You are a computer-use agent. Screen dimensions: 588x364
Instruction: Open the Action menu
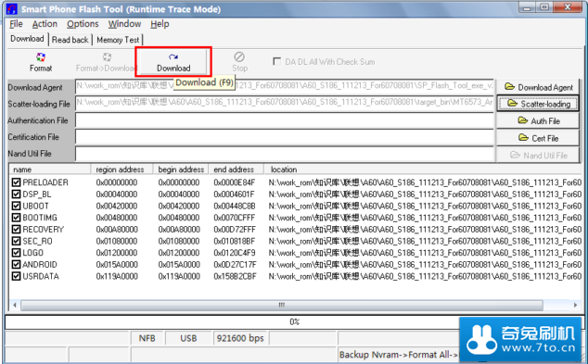tap(45, 24)
